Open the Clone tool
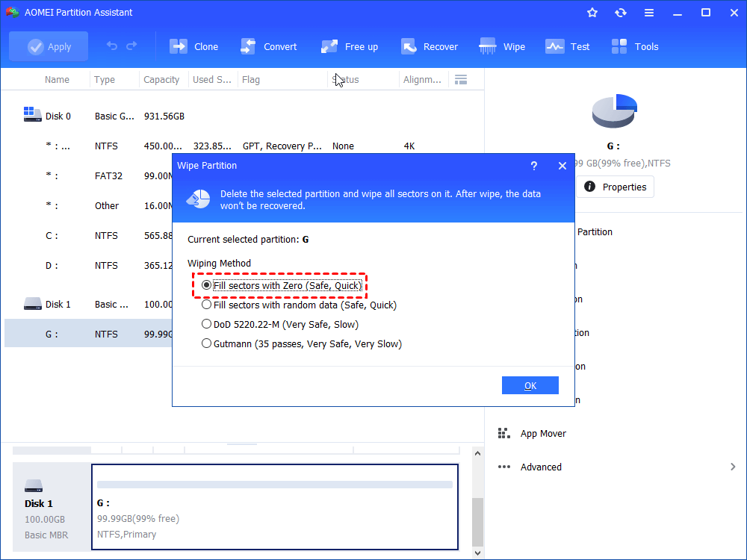 pyautogui.click(x=194, y=46)
